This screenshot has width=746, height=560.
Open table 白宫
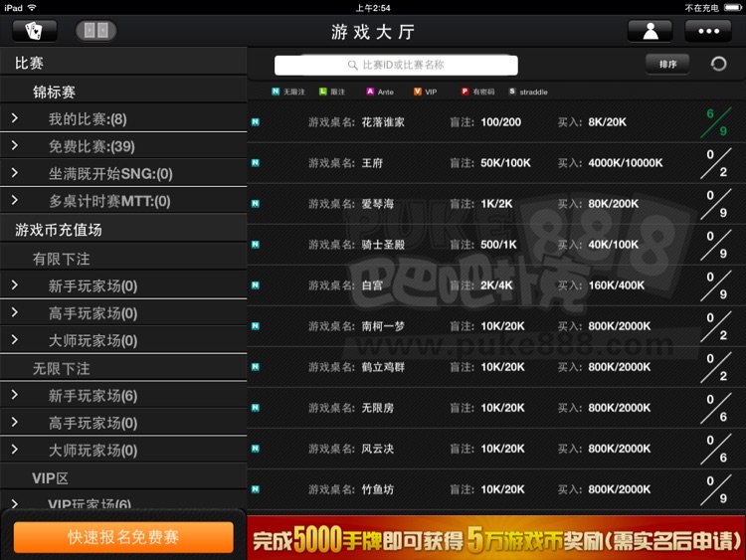tap(496, 285)
